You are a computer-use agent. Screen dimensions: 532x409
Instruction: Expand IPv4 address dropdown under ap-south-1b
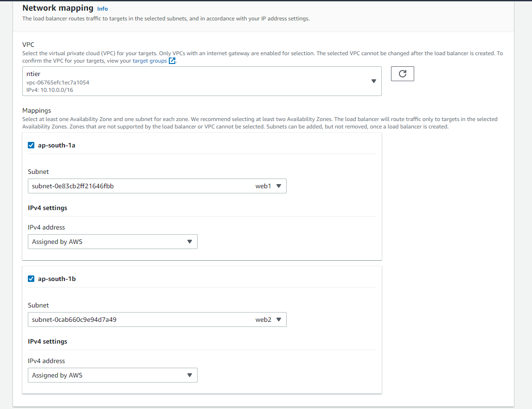point(113,376)
